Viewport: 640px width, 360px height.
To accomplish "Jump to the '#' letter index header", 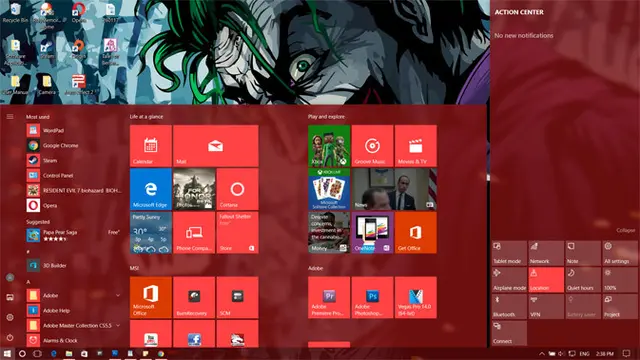I will point(28,251).
